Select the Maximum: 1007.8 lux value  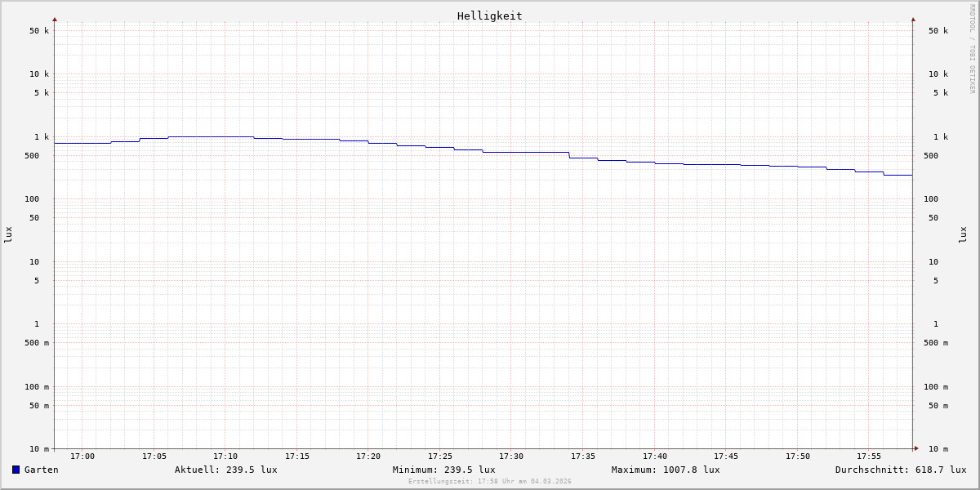point(666,470)
